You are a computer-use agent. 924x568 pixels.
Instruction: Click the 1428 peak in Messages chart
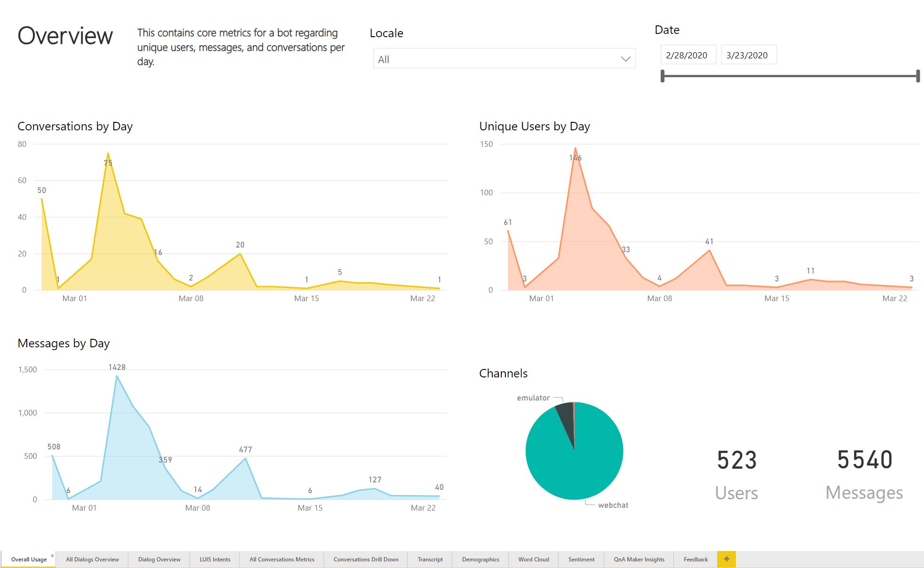click(x=117, y=376)
